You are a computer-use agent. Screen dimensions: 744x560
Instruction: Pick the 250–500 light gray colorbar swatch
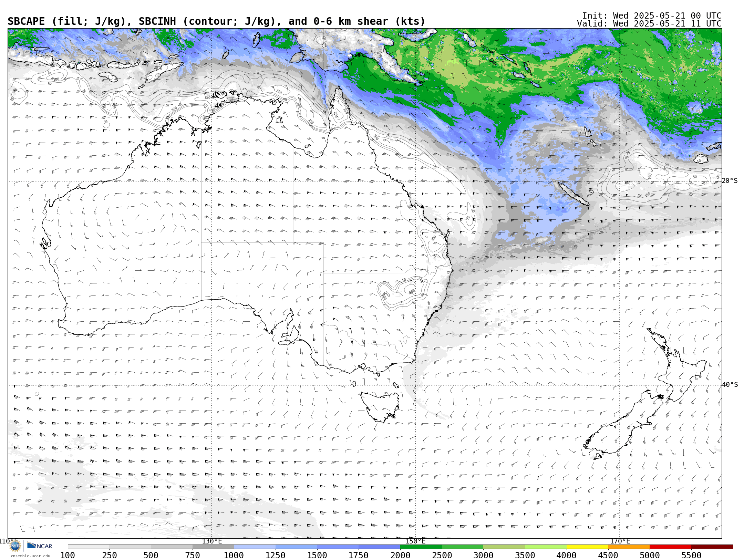[130, 547]
